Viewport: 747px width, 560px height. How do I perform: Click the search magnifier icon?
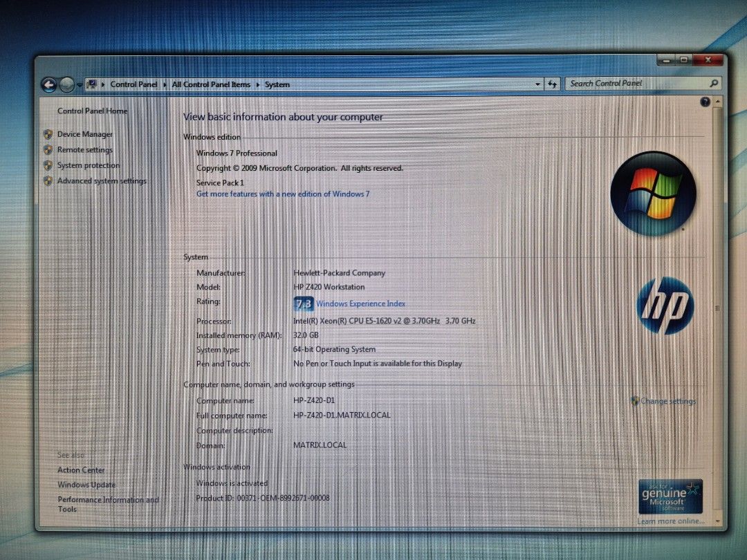pos(714,84)
